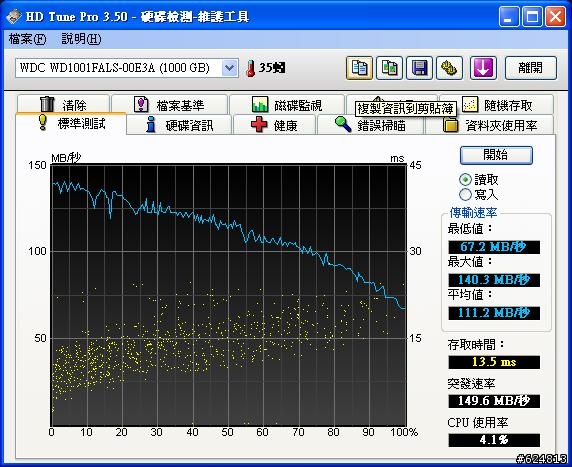Click the red cross icon on 健康 tab

click(x=259, y=124)
